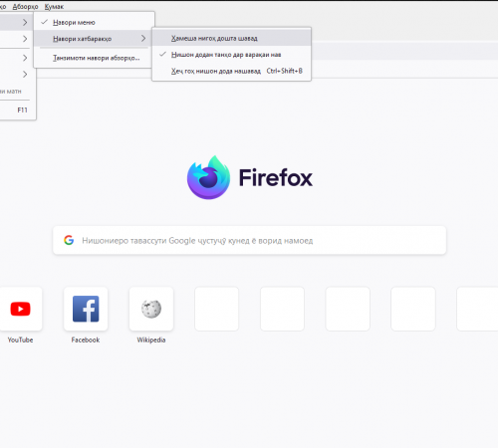This screenshot has height=448, width=498.
Task: Expand the fourth chevron in left menu
Action: (25, 74)
